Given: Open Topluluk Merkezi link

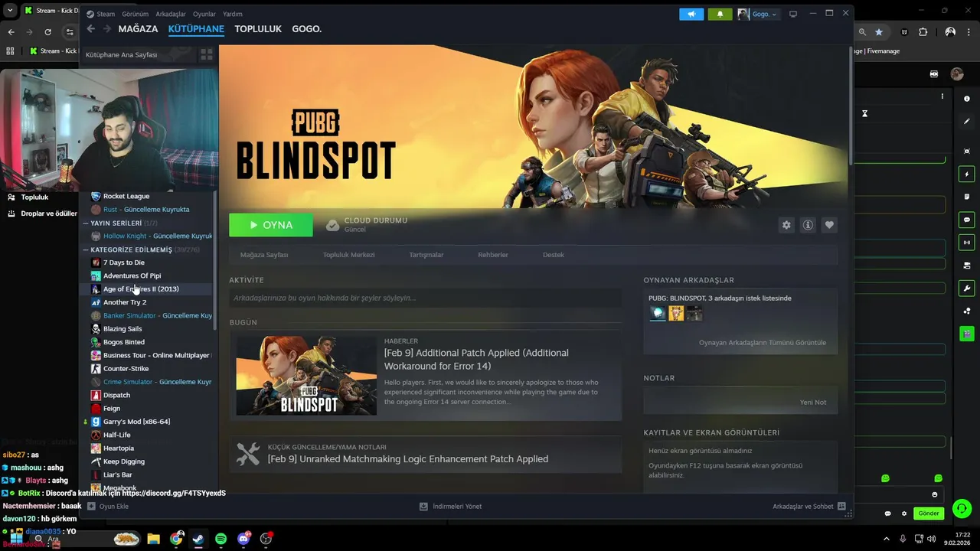Looking at the screenshot, I should pyautogui.click(x=348, y=255).
